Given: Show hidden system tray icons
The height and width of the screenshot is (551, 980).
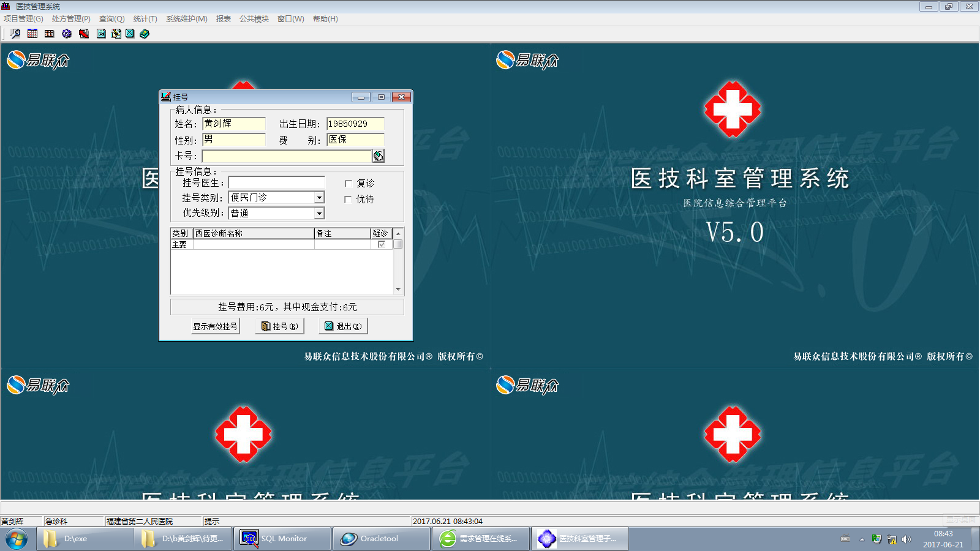Looking at the screenshot, I should click(862, 539).
